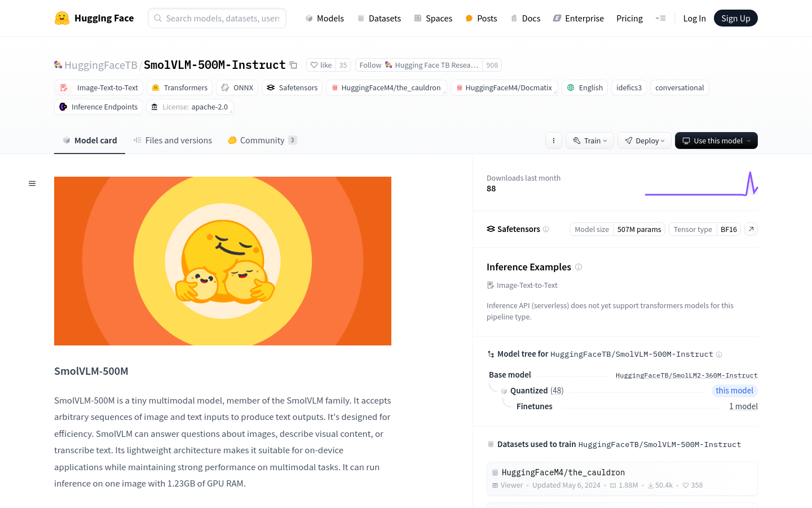This screenshot has height=508, width=812.
Task: Click the Hugging Face logo icon
Action: tap(62, 18)
